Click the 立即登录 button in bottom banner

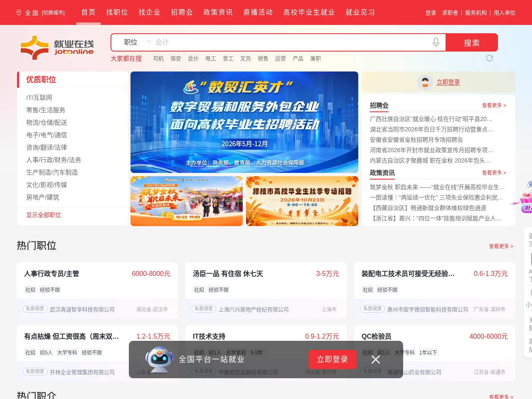click(332, 360)
